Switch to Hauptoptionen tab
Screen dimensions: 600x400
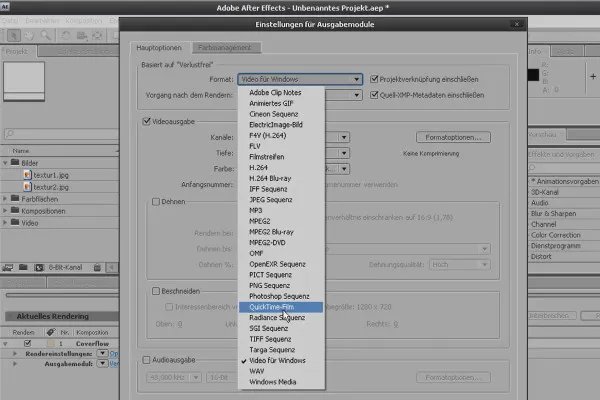tap(159, 48)
